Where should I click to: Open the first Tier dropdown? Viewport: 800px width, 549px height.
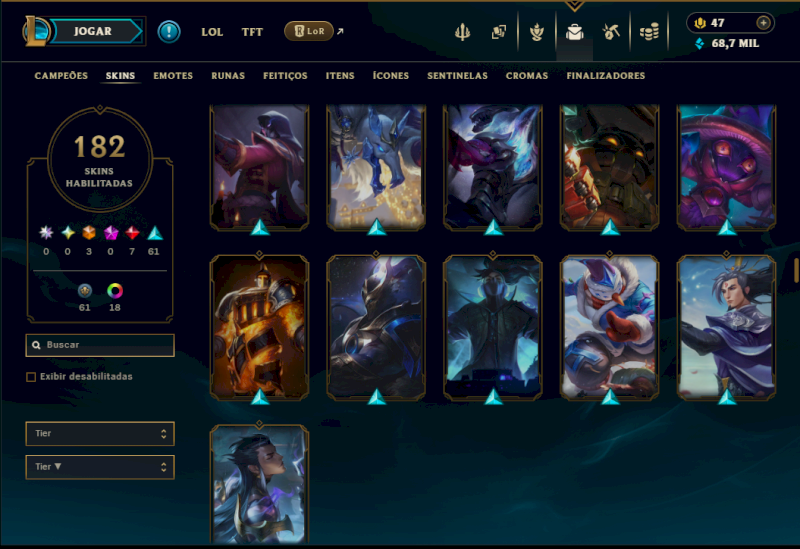coord(100,434)
